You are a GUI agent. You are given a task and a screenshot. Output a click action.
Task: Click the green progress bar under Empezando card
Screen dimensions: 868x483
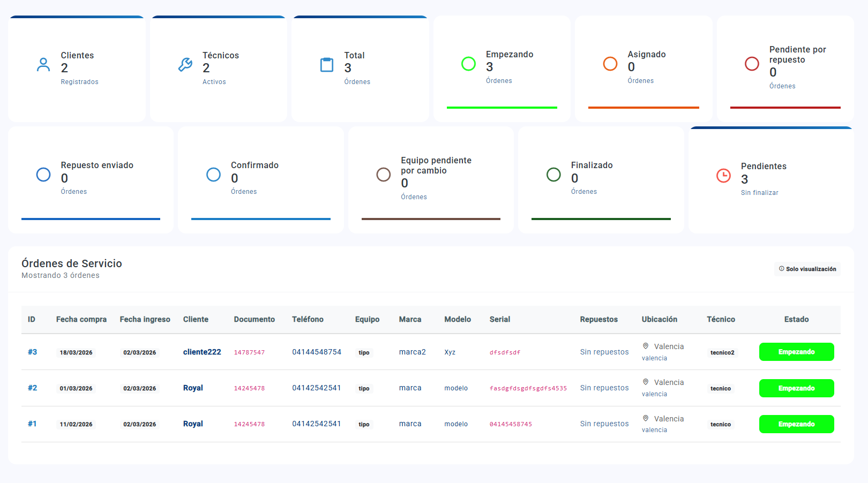coord(502,107)
